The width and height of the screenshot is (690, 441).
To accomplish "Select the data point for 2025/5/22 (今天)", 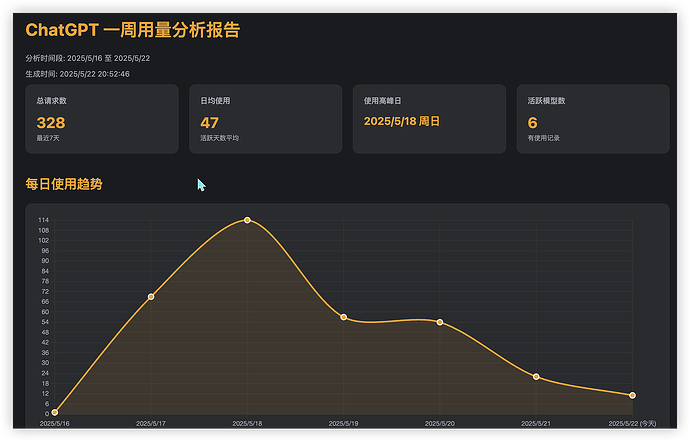I will click(632, 395).
